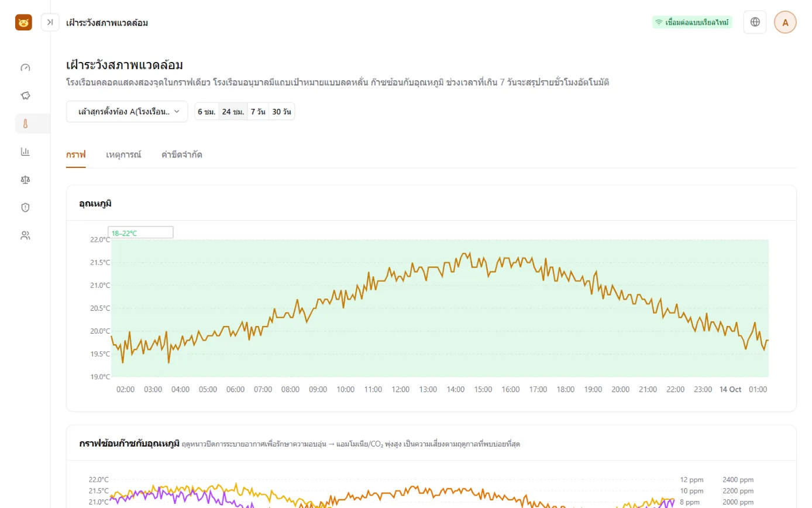Viewport: 812px width, 508px height.
Task: Click the อุณหภูมิ chart card heading
Action: 95,204
